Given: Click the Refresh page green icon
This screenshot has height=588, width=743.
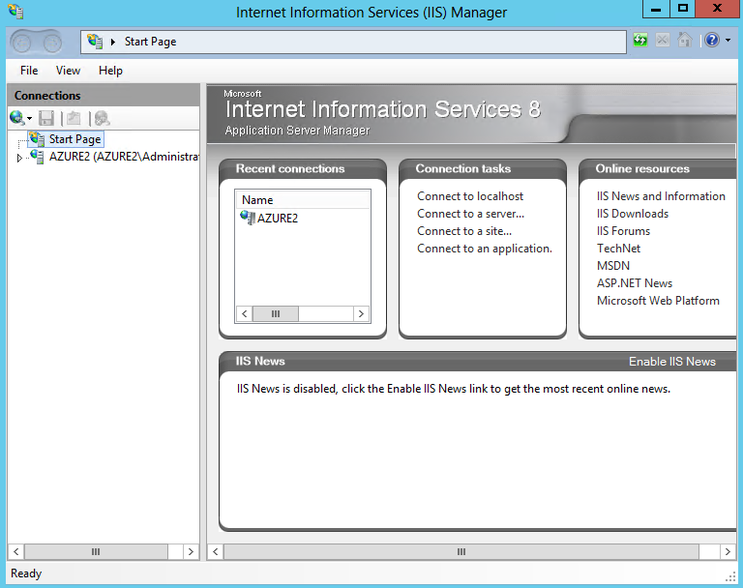Looking at the screenshot, I should point(640,40).
